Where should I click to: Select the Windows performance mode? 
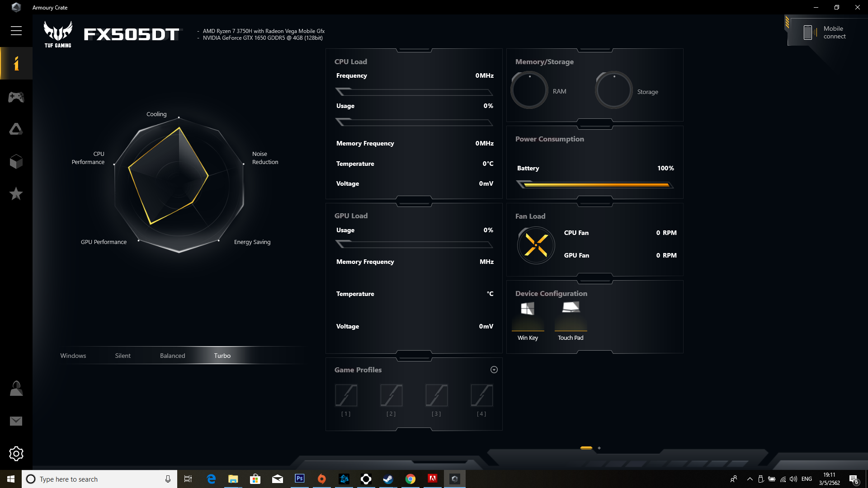click(x=73, y=356)
